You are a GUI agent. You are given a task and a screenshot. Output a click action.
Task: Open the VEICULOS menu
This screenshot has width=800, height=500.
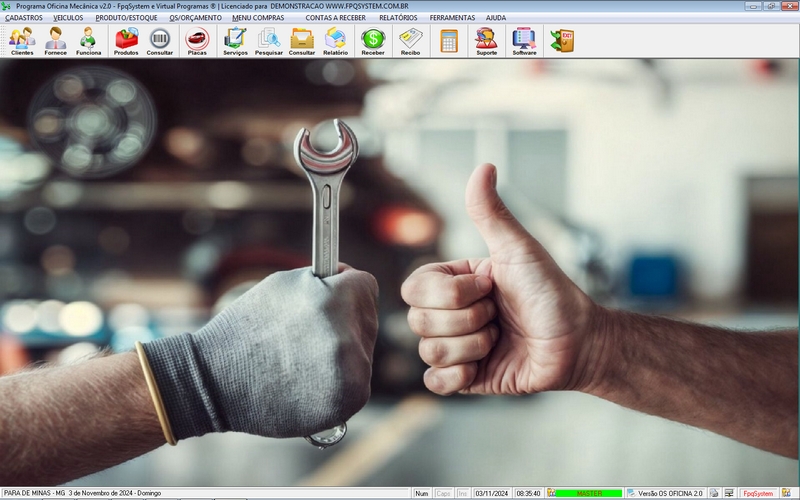coord(68,18)
